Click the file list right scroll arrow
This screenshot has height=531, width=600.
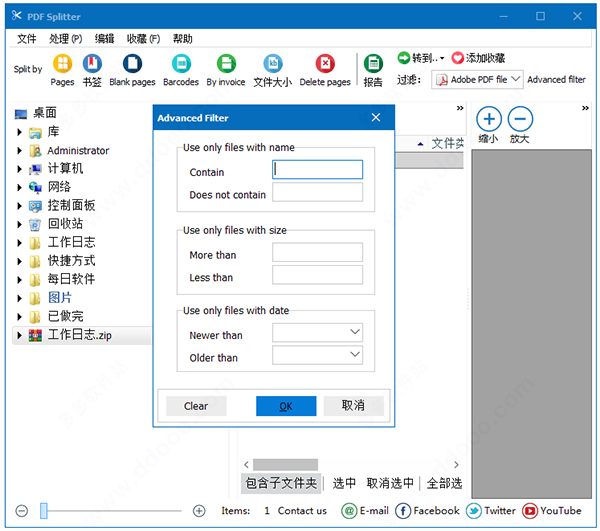(x=456, y=464)
